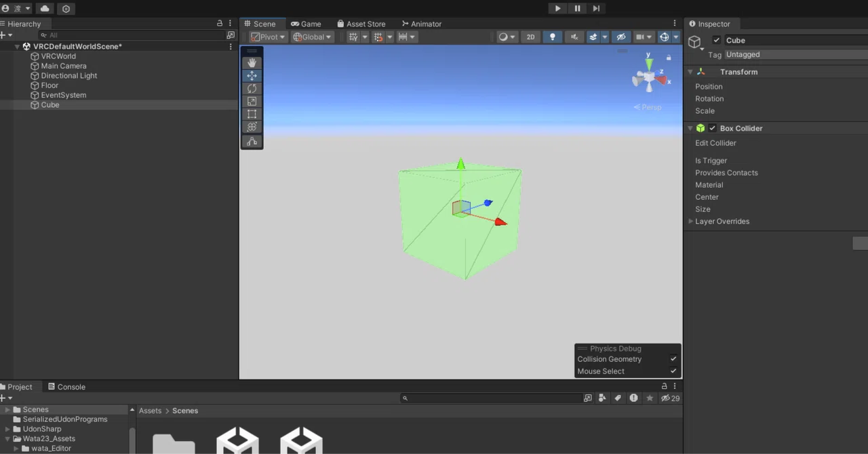This screenshot has height=454, width=868.
Task: Expand the UdonSharp folder
Action: (7, 429)
